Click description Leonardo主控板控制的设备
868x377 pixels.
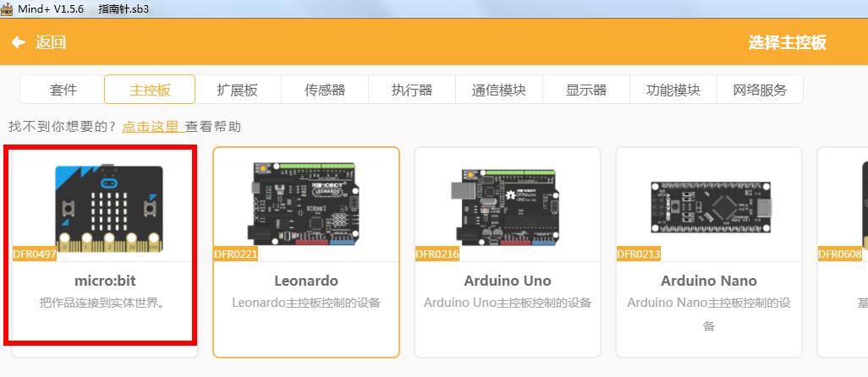(x=306, y=303)
